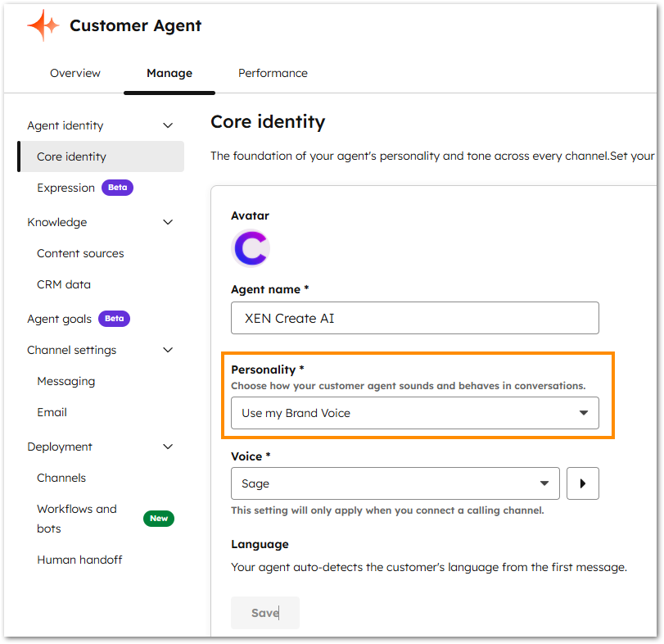
Task: Click the Beta badge next to Expression
Action: pos(117,188)
